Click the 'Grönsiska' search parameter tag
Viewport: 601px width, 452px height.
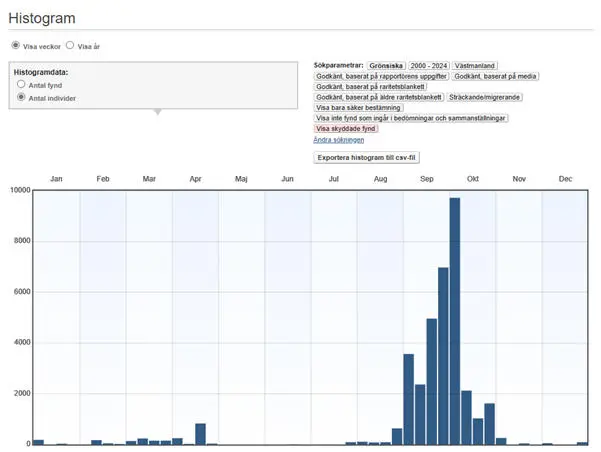pyautogui.click(x=386, y=65)
